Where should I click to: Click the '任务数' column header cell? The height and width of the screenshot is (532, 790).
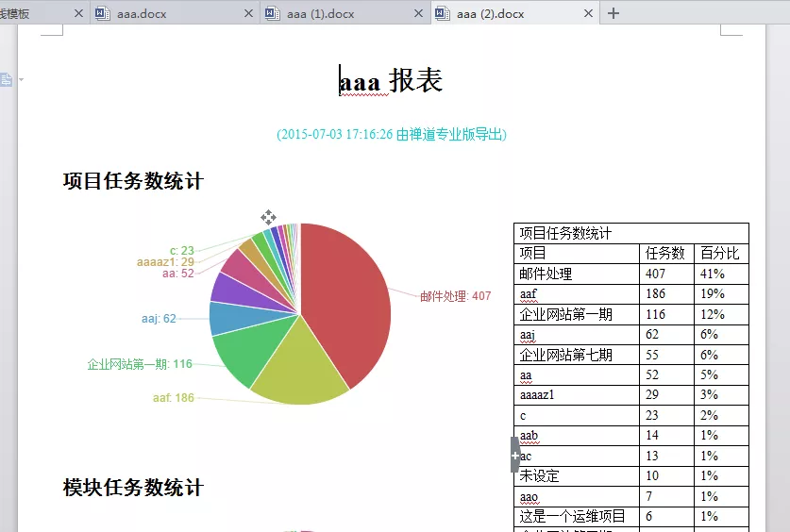pos(667,253)
